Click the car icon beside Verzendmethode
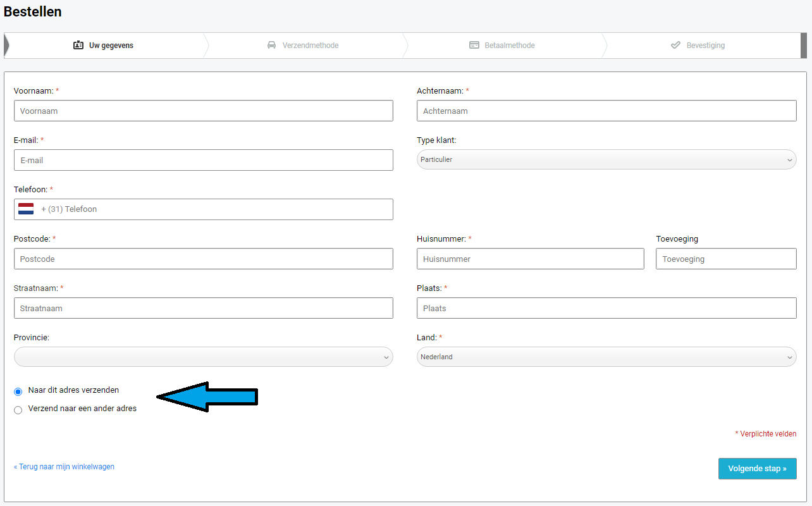Image resolution: width=812 pixels, height=506 pixels. 271,46
